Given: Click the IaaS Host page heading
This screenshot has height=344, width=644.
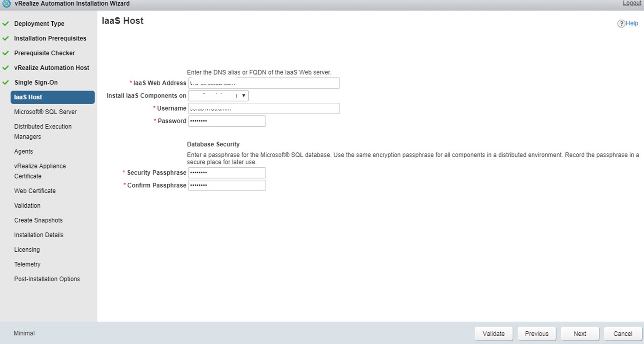Looking at the screenshot, I should tap(122, 21).
